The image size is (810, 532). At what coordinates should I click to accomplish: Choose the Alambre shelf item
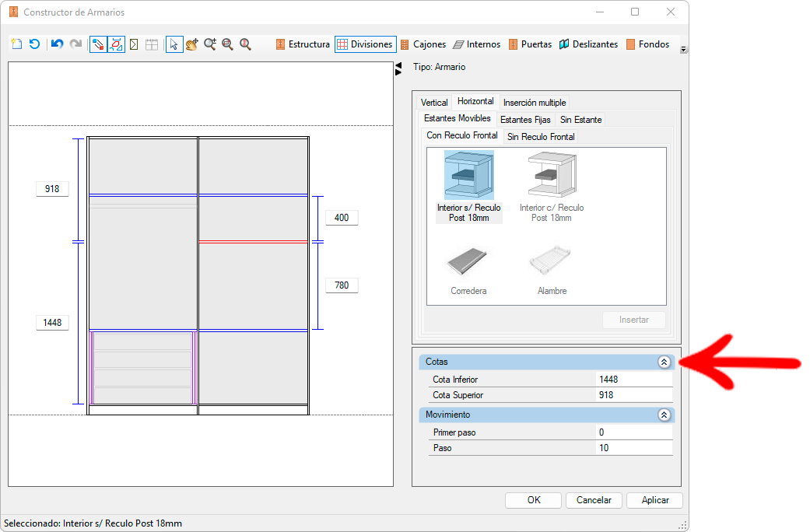tap(552, 270)
